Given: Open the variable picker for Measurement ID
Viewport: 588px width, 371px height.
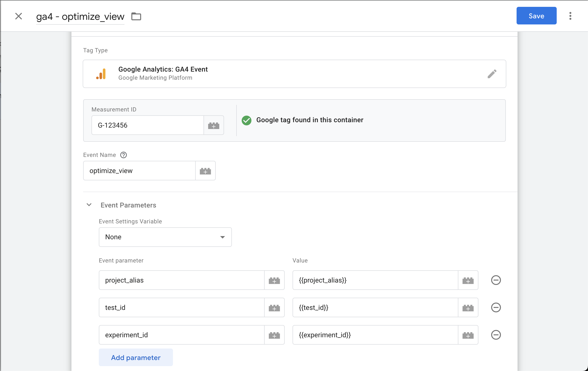Looking at the screenshot, I should coord(214,125).
